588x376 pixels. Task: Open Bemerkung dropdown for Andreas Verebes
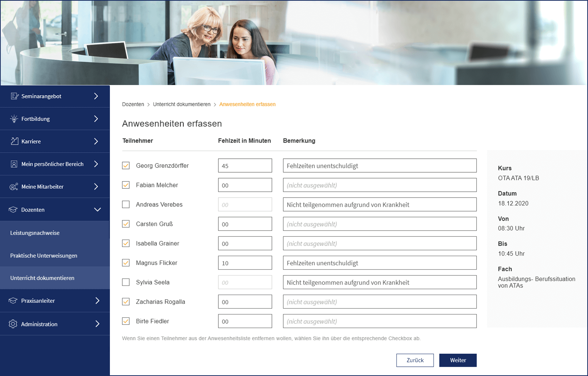point(380,204)
